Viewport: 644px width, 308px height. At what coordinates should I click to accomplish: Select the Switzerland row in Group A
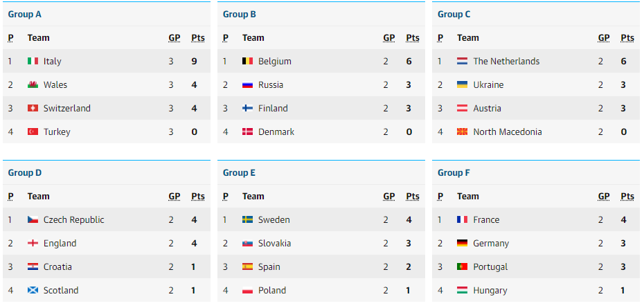tap(107, 109)
